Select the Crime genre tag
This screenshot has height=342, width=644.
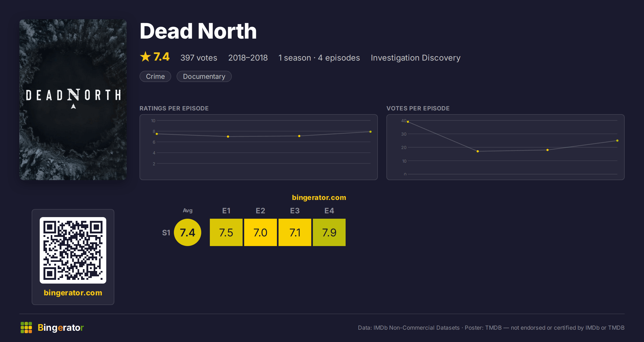coord(155,76)
